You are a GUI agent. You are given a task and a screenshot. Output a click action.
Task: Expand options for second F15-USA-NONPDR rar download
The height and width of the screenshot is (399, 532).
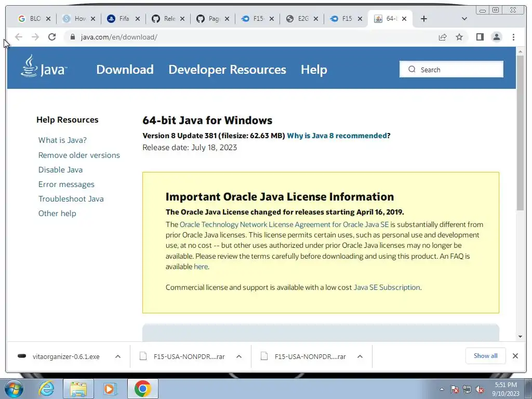click(360, 356)
